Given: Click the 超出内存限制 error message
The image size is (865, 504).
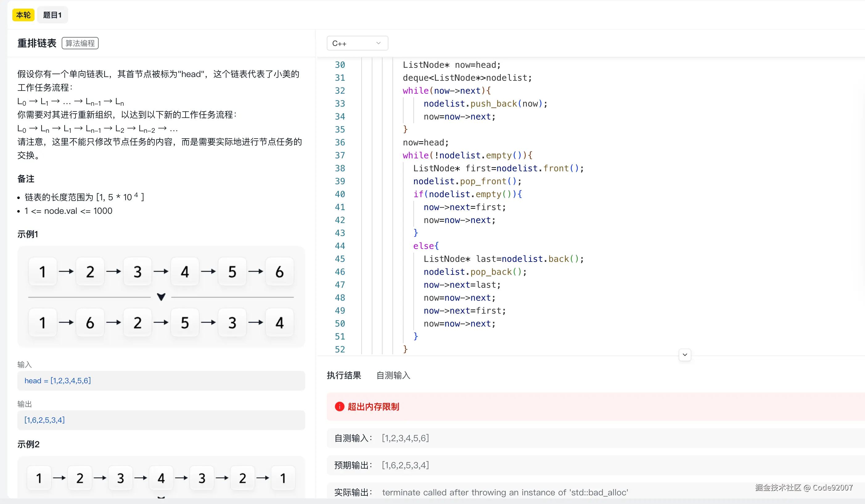Looking at the screenshot, I should pyautogui.click(x=373, y=407).
